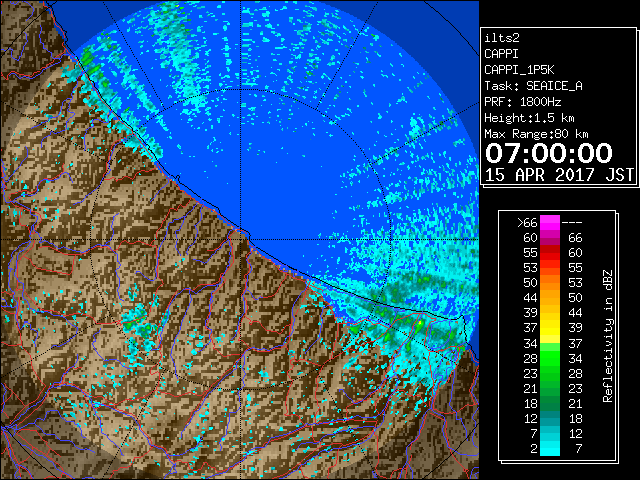The height and width of the screenshot is (480, 640).
Task: Click the 'ilts2' radar site label
Action: (502, 38)
